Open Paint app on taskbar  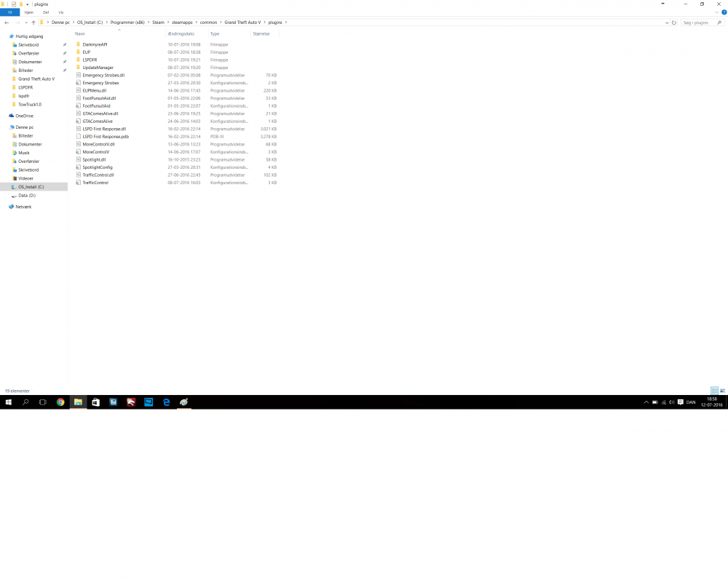(x=184, y=402)
